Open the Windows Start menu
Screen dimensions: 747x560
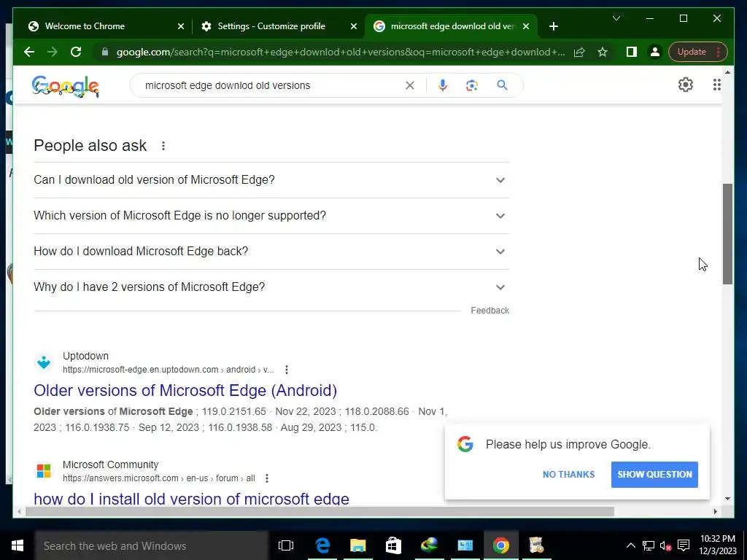(x=18, y=545)
